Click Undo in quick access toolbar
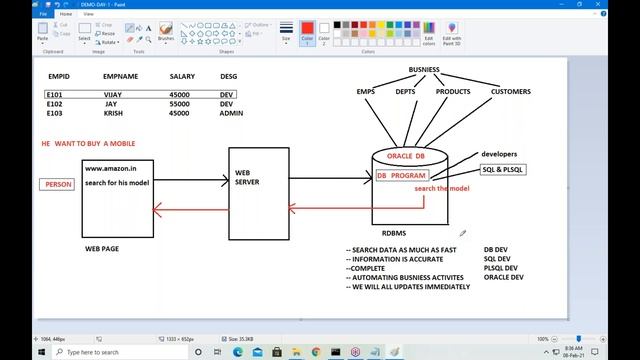This screenshot has height=360, width=640. pos(57,4)
